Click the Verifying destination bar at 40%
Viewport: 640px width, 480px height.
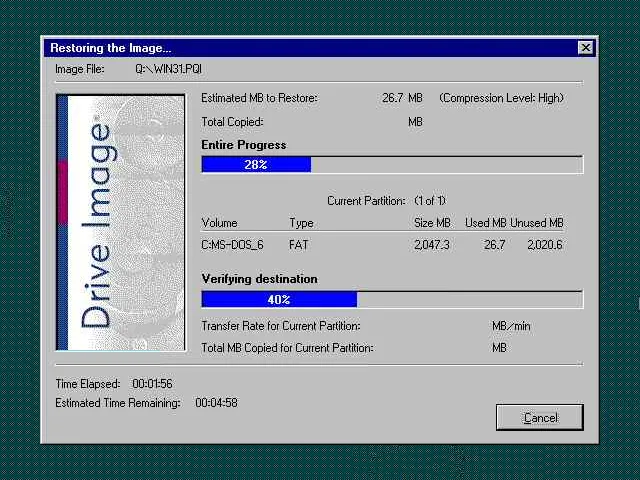tap(392, 299)
